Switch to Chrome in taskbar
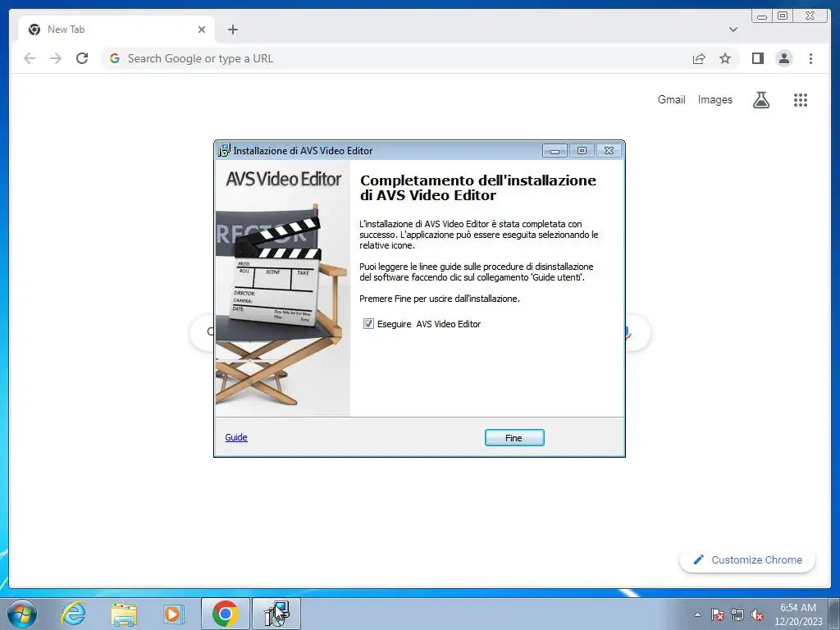 tap(225, 614)
